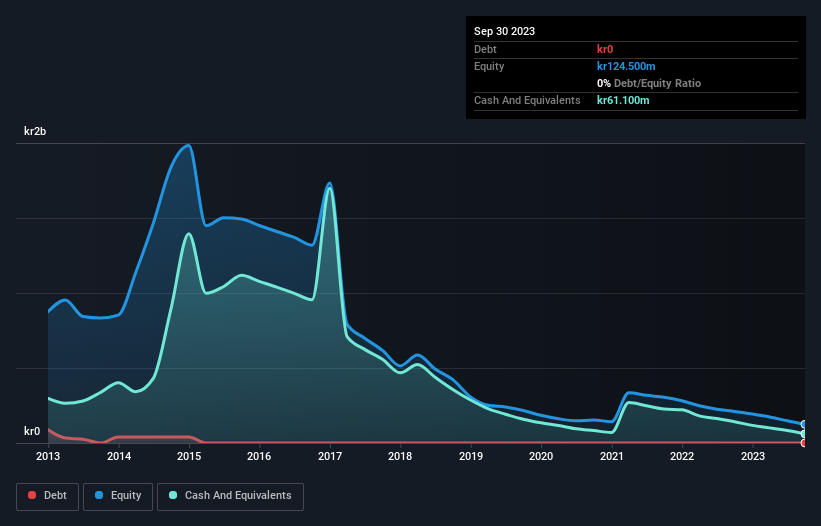821x526 pixels.
Task: Toggle the Cash And Equivalents legend button
Action: pyautogui.click(x=230, y=496)
